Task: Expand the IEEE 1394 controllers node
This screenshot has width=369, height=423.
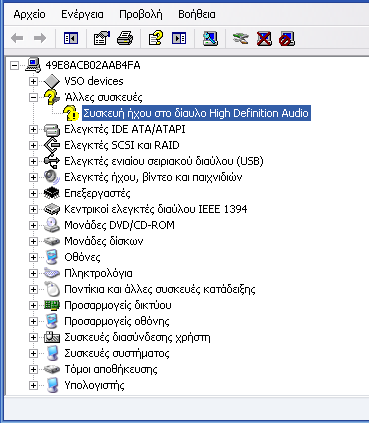Action: tap(33, 209)
